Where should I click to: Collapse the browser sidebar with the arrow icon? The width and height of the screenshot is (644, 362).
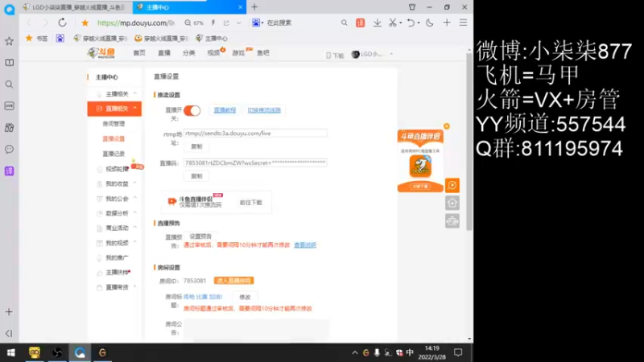click(9, 333)
